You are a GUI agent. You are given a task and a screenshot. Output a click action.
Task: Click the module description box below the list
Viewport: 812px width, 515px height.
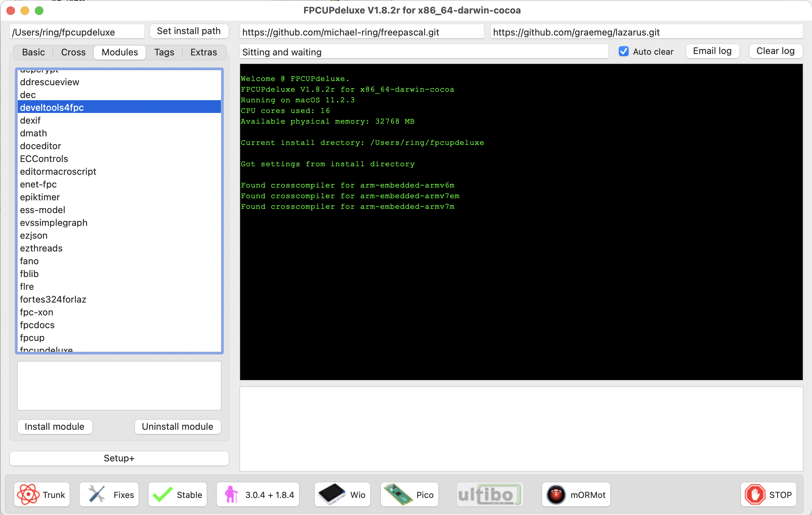pos(119,386)
